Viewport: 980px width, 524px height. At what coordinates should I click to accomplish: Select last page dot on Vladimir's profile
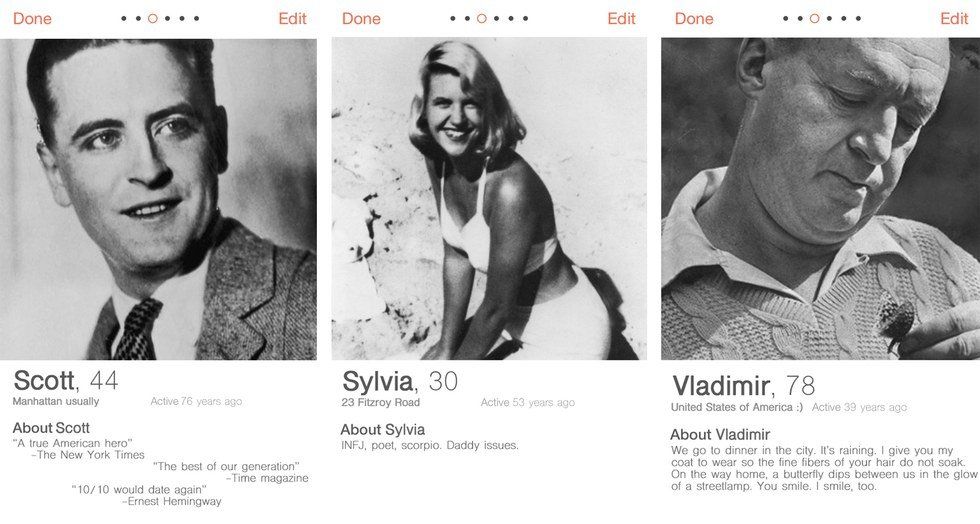(x=858, y=19)
